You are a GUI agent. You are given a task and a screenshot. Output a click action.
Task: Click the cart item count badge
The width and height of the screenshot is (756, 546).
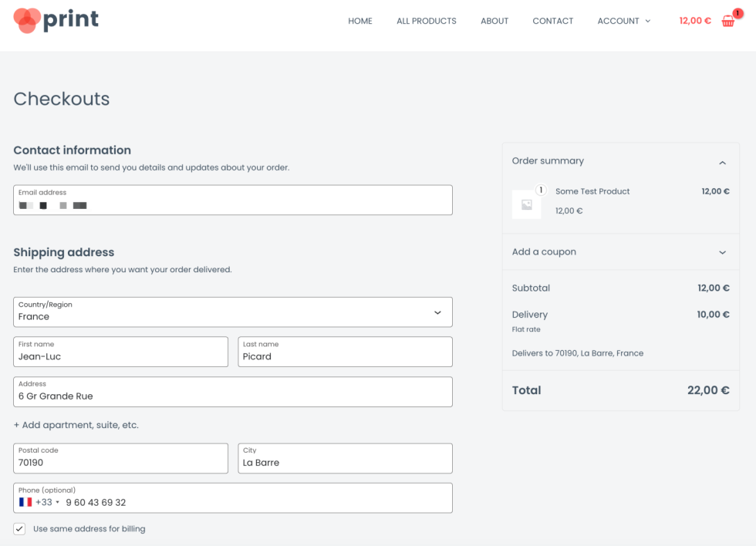point(737,13)
